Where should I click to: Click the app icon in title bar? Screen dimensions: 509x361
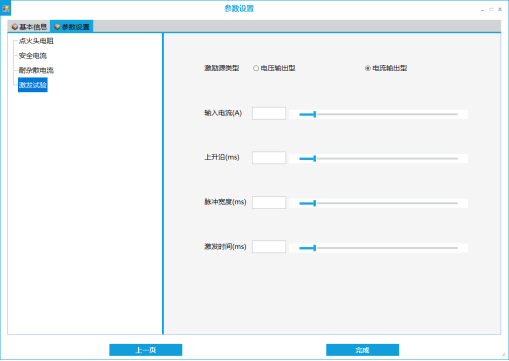[6, 9]
